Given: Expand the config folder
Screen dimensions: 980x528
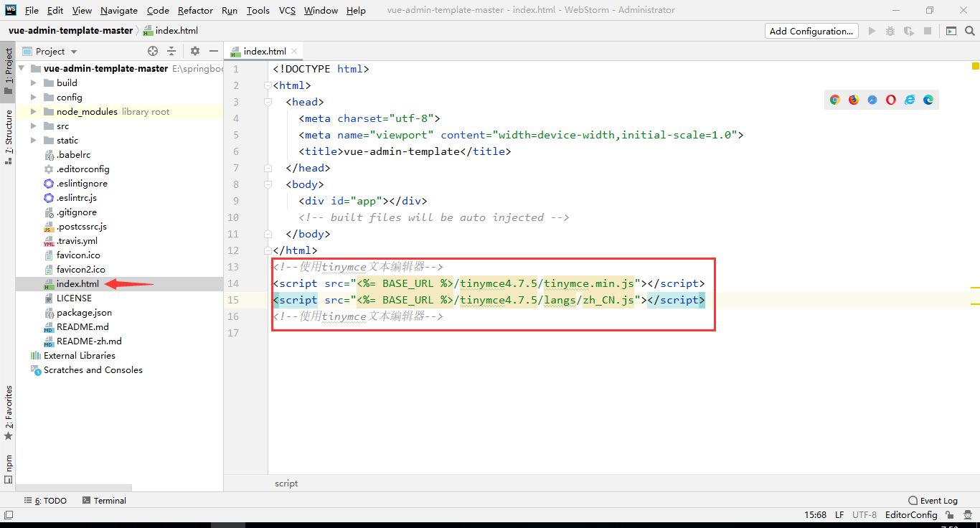Looking at the screenshot, I should tap(34, 97).
